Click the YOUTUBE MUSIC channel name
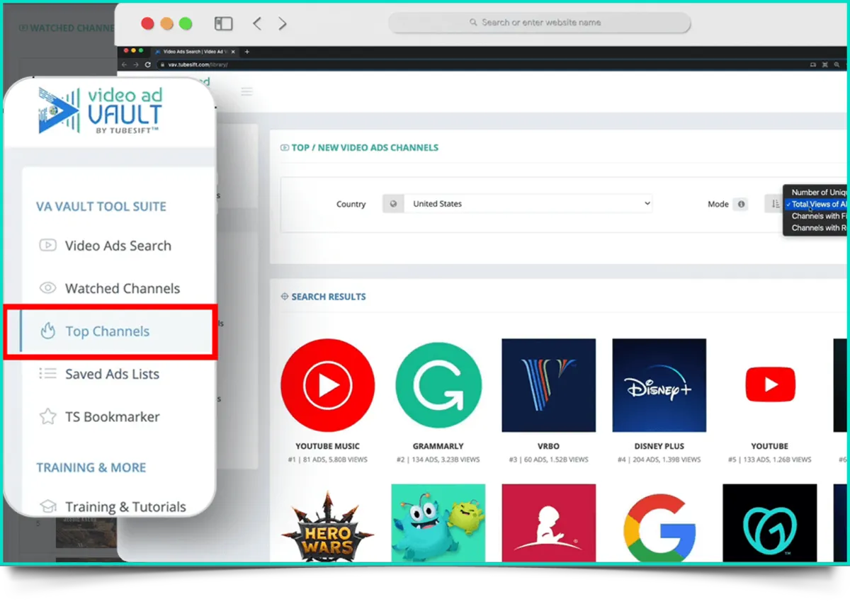850x616 pixels. tap(327, 446)
